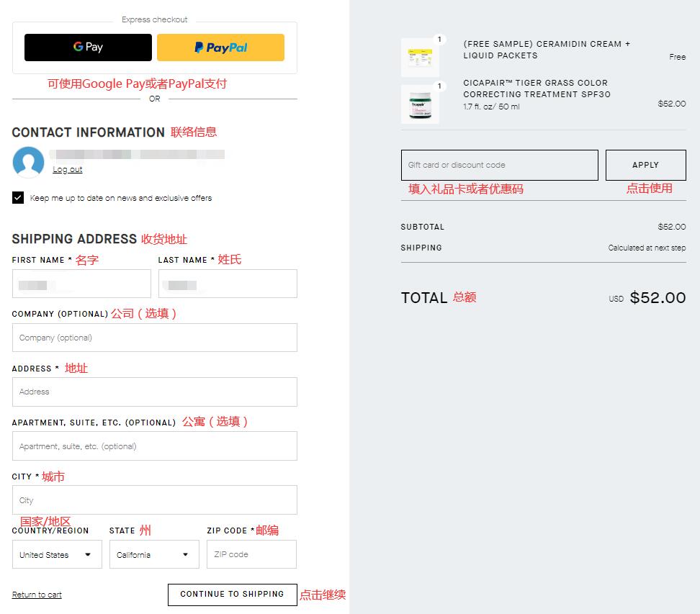Click the Apply discount button
Screen dimensions: 700x614
point(645,165)
